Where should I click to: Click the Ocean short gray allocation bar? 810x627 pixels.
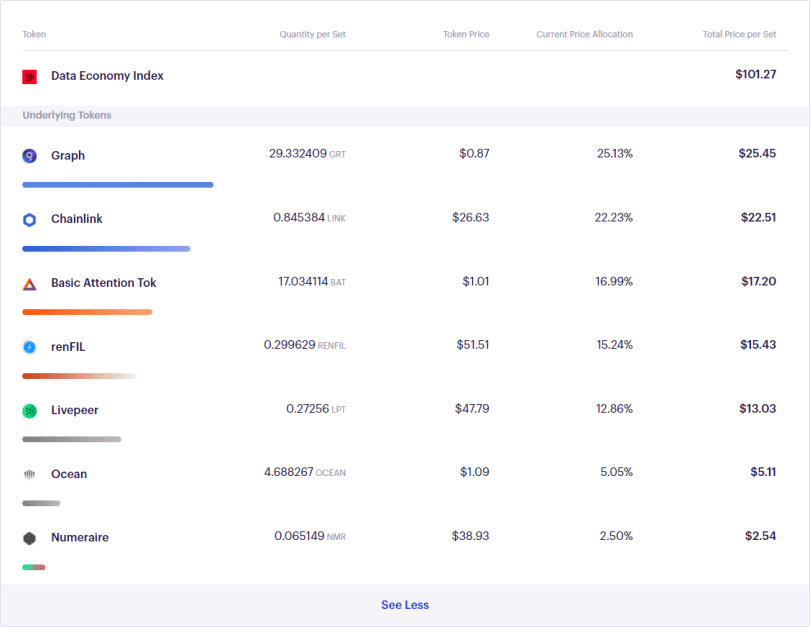click(41, 503)
